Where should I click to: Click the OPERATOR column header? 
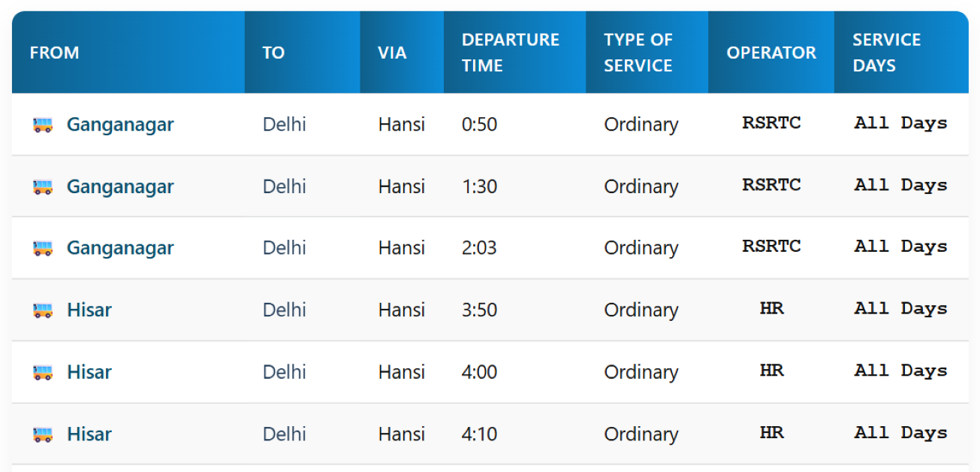[770, 53]
